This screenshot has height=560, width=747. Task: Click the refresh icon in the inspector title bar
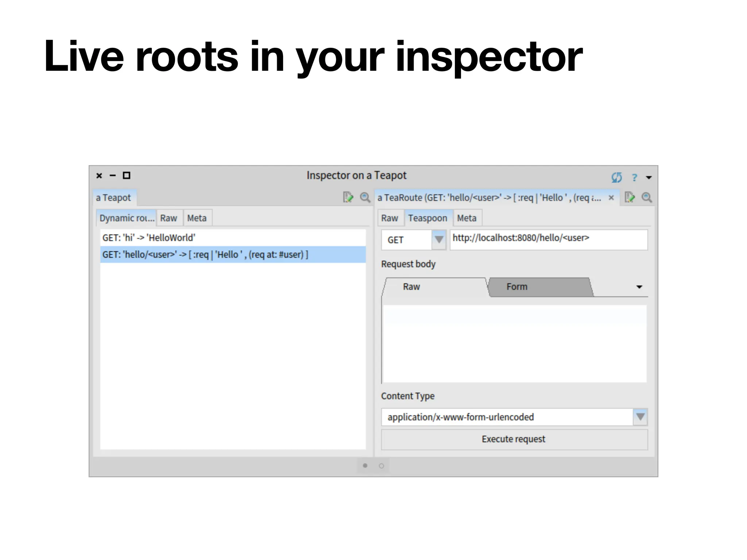click(616, 177)
